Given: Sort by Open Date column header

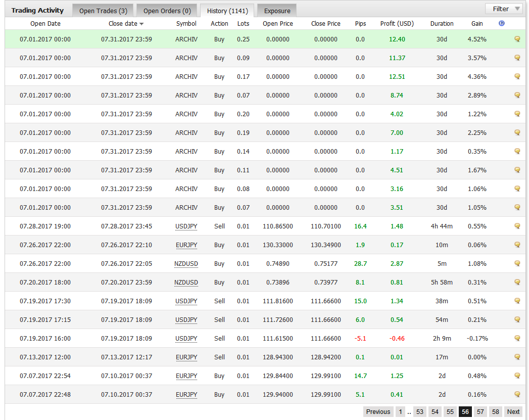Looking at the screenshot, I should pos(45,24).
